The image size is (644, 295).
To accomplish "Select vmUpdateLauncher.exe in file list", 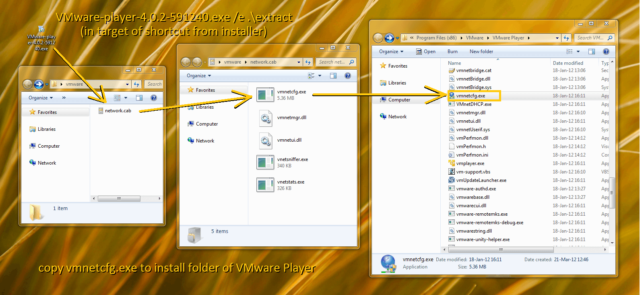I will click(477, 180).
